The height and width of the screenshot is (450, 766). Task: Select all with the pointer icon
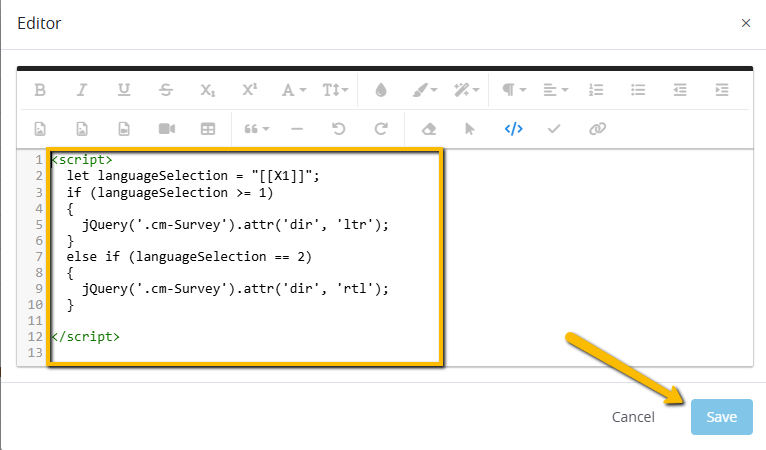[x=469, y=129]
